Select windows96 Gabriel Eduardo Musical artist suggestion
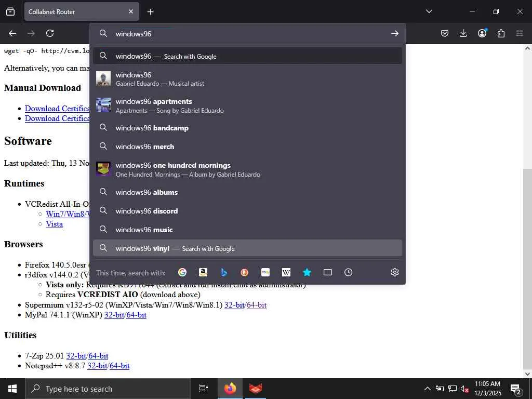The height and width of the screenshot is (399, 532). coord(248,79)
